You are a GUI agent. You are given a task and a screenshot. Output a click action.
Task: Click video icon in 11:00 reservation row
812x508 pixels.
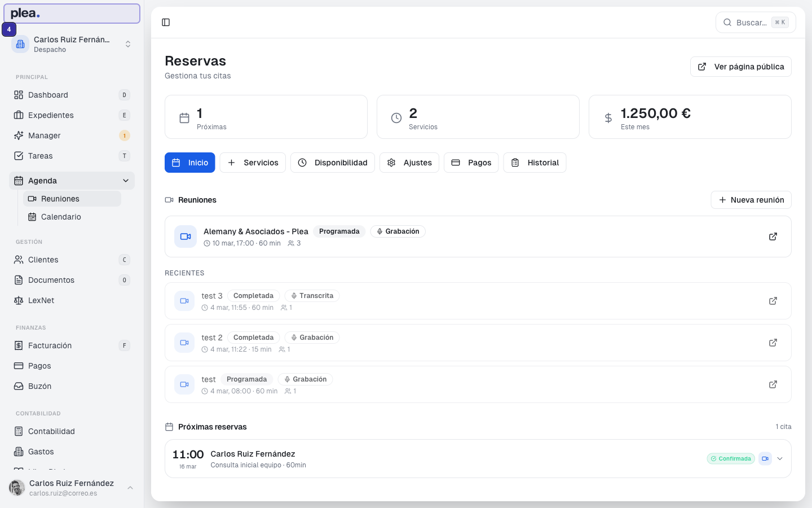pos(765,458)
